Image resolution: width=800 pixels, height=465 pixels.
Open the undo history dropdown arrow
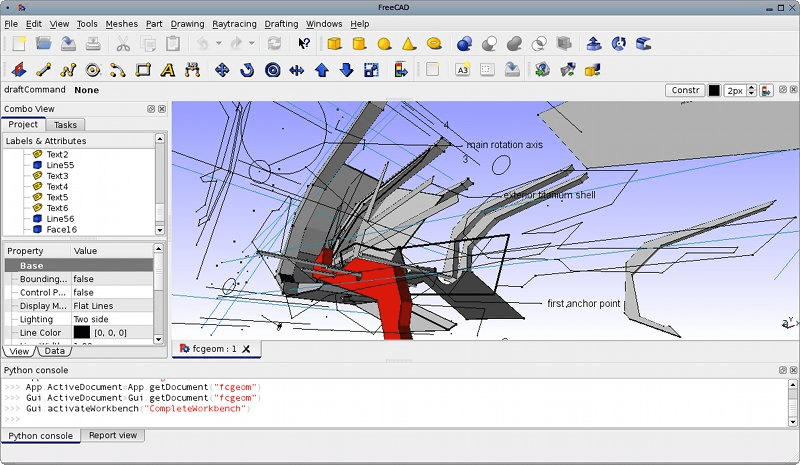(218, 44)
